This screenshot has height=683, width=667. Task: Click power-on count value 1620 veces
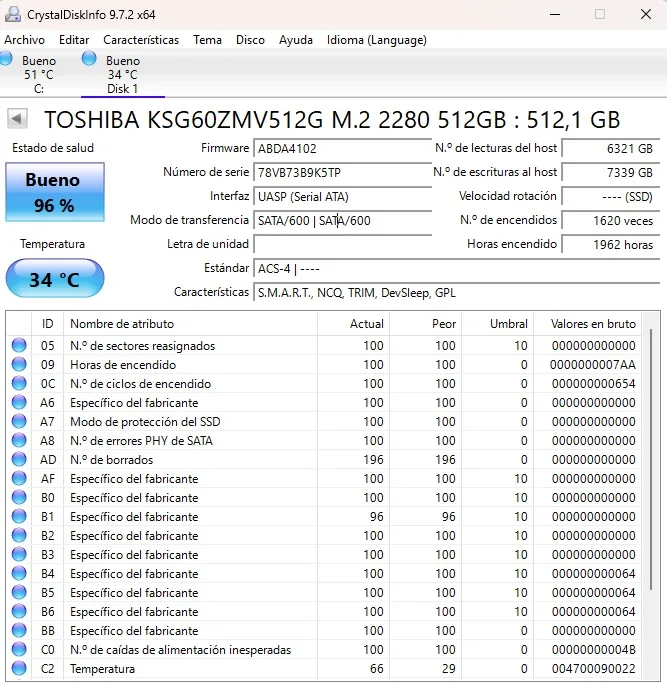click(x=611, y=220)
